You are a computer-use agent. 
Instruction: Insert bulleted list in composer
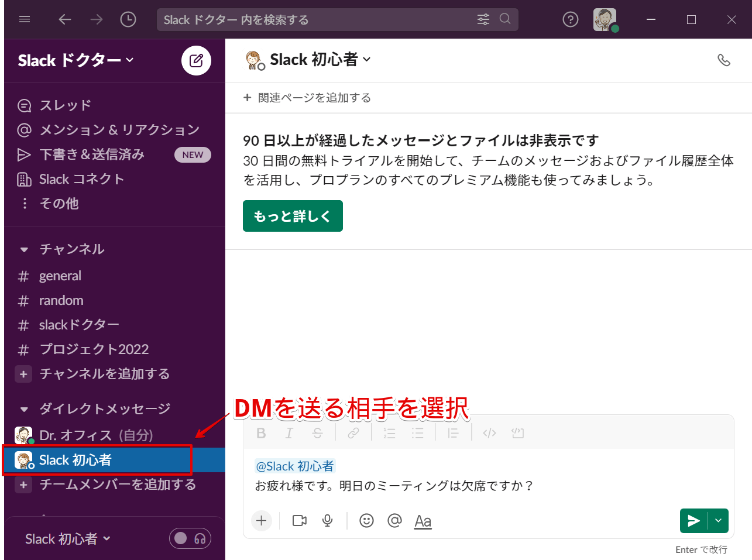click(418, 433)
